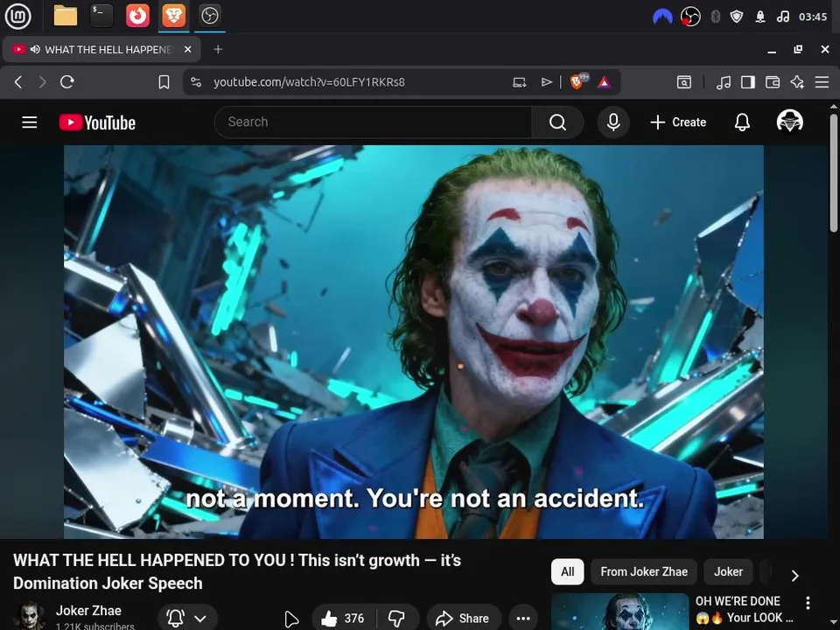
Task: Open the subscription notification bell dropdown
Action: (x=187, y=618)
